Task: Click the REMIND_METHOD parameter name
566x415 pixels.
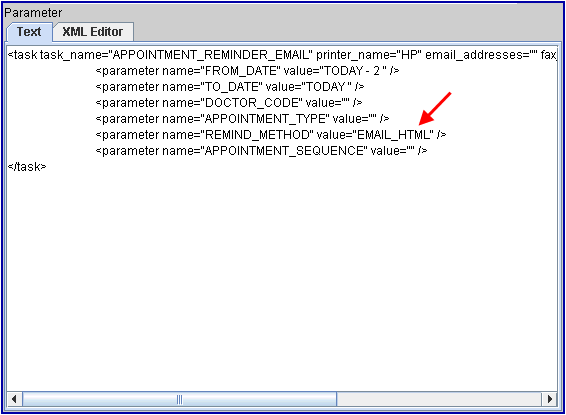Action: (257, 135)
